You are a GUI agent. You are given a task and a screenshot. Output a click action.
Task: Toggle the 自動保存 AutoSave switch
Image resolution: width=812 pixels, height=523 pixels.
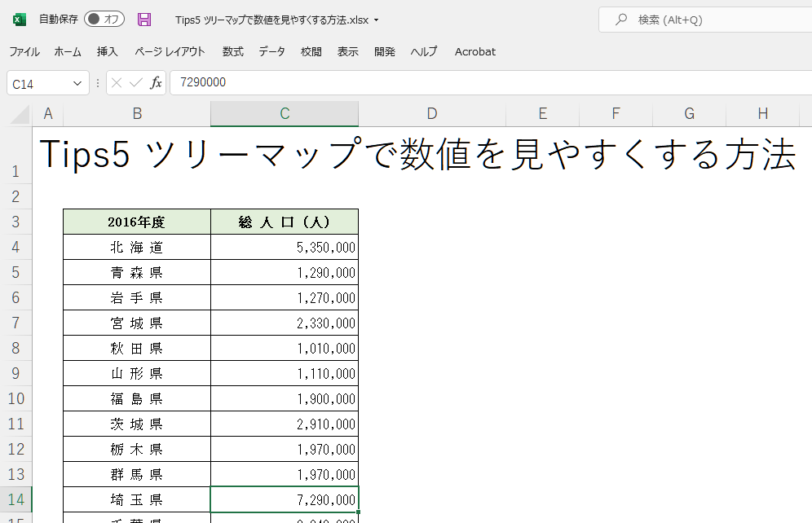coord(104,20)
